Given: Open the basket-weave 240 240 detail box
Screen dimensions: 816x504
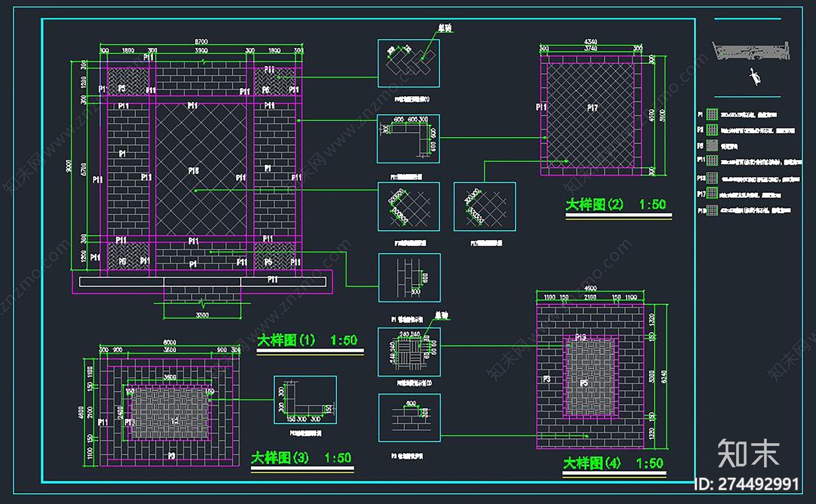Looking at the screenshot, I should point(409,352).
